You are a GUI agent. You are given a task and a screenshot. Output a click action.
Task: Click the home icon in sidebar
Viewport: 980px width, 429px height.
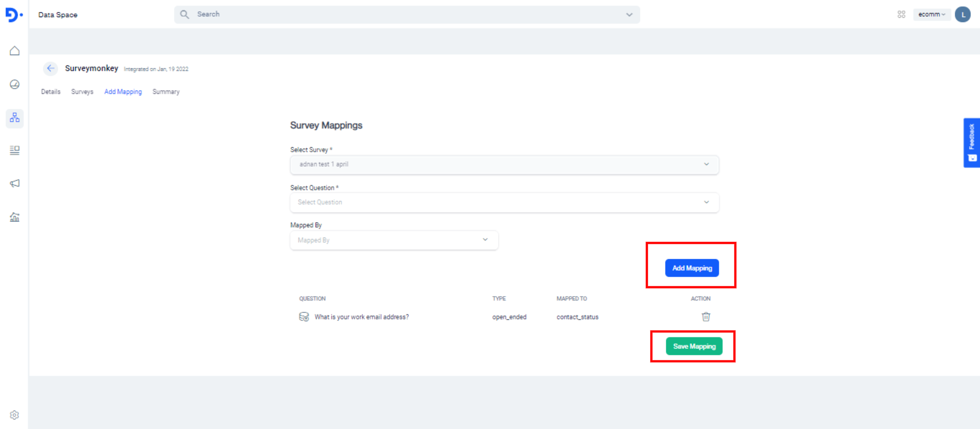[x=14, y=51]
